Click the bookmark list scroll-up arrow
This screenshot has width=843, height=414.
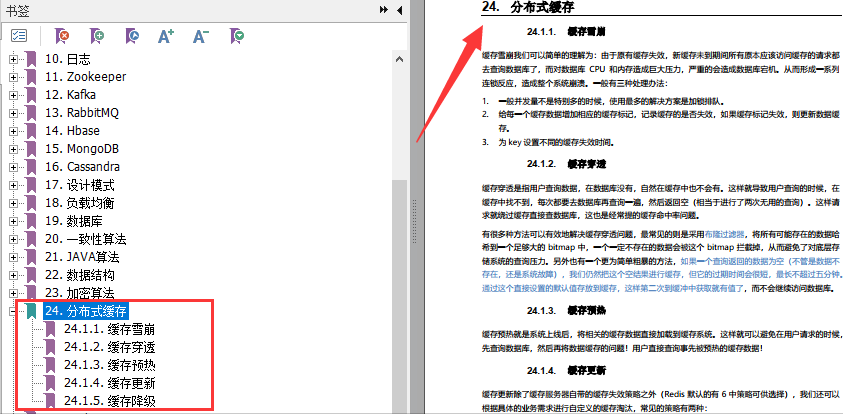tap(399, 58)
